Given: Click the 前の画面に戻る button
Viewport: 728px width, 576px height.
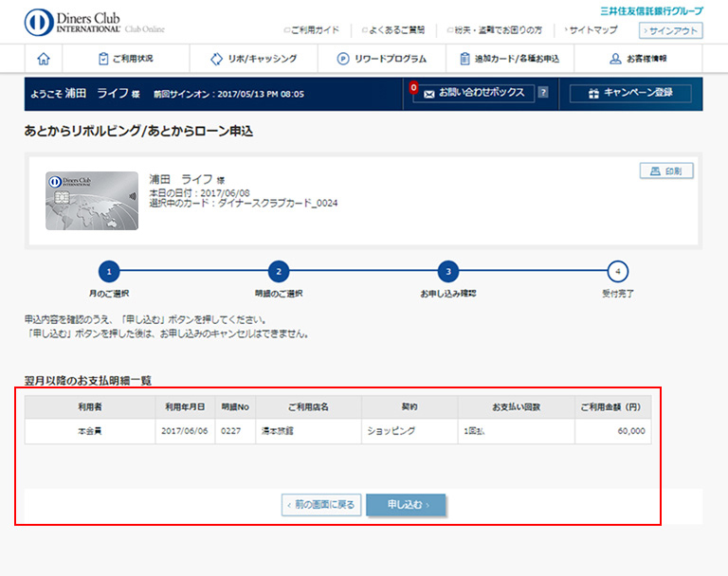Looking at the screenshot, I should [321, 505].
